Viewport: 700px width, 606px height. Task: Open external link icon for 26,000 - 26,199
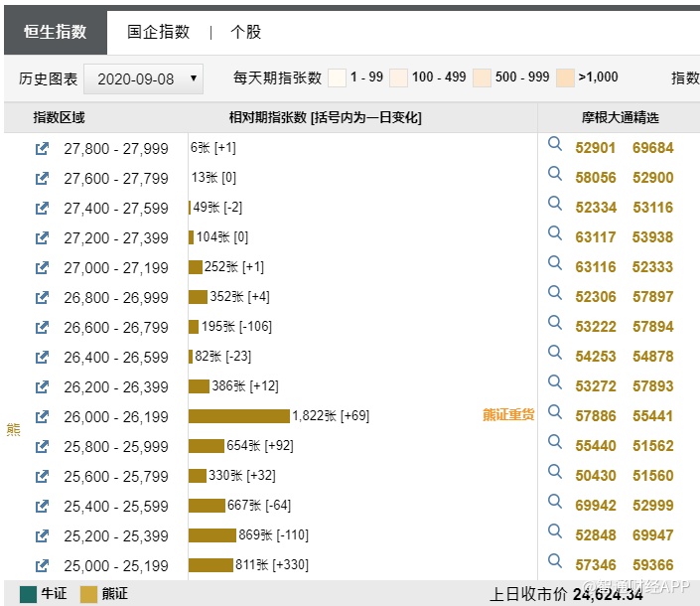[42, 417]
